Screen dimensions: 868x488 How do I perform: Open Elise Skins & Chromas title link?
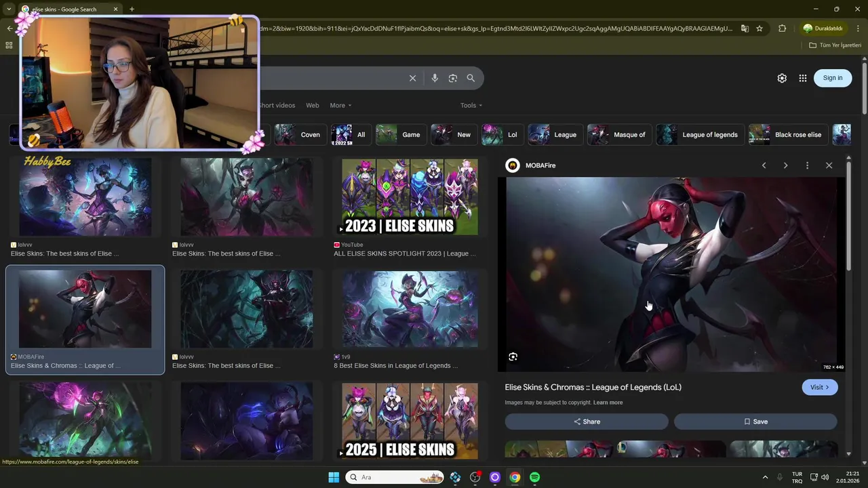pos(593,387)
